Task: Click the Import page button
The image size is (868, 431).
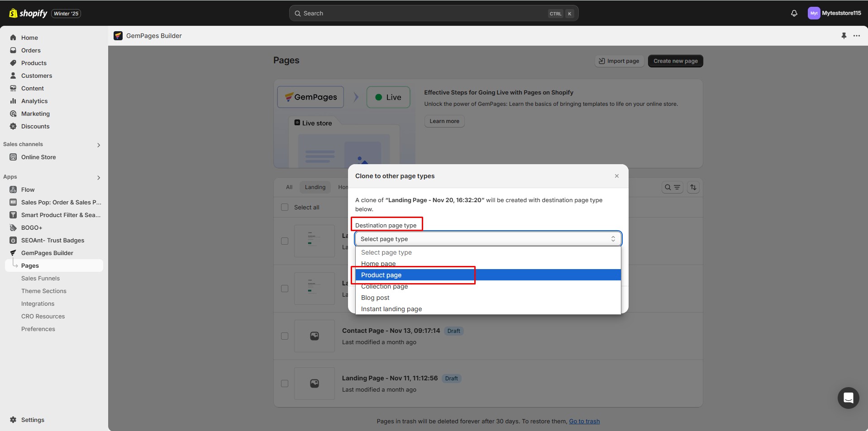Action: click(619, 61)
